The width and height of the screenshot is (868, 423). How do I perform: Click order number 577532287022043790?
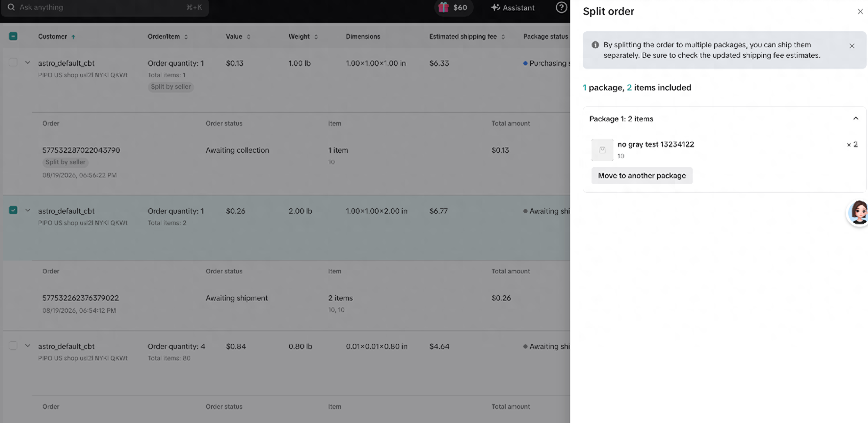81,150
